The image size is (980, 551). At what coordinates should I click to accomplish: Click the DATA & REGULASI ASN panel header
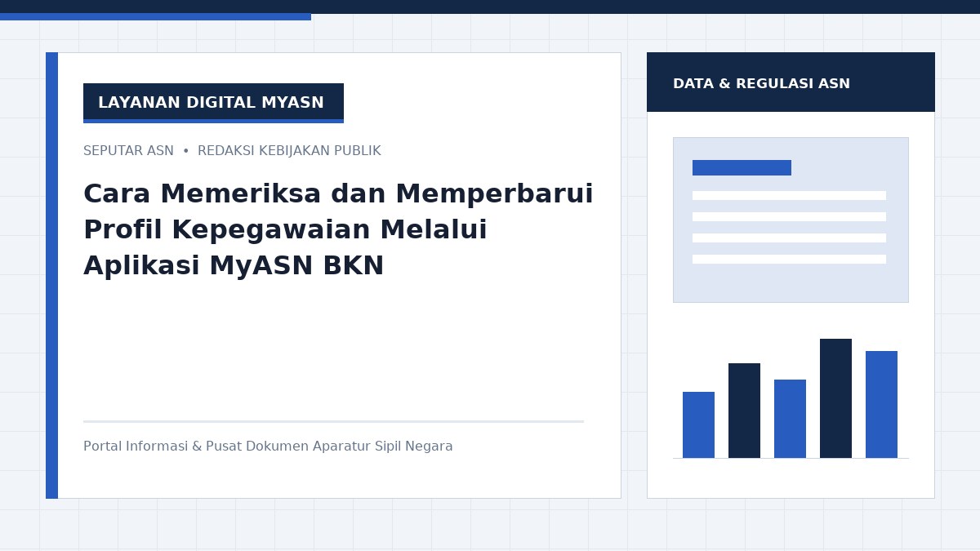pos(791,82)
